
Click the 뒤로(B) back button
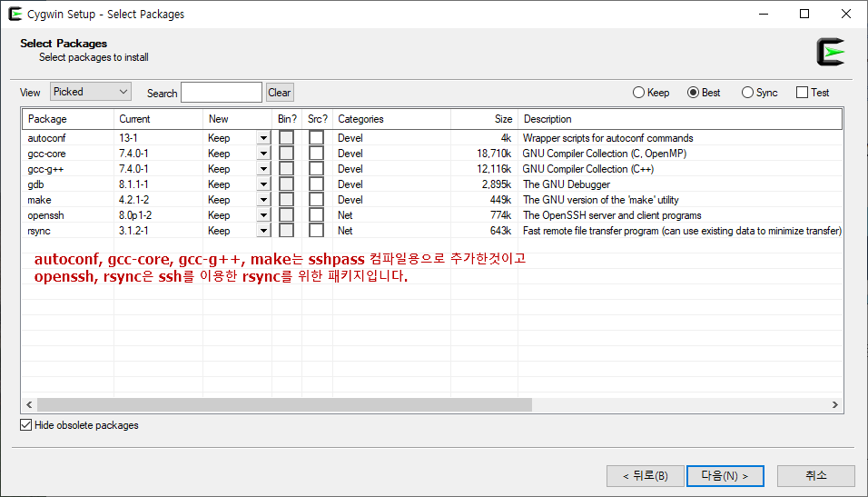click(646, 476)
